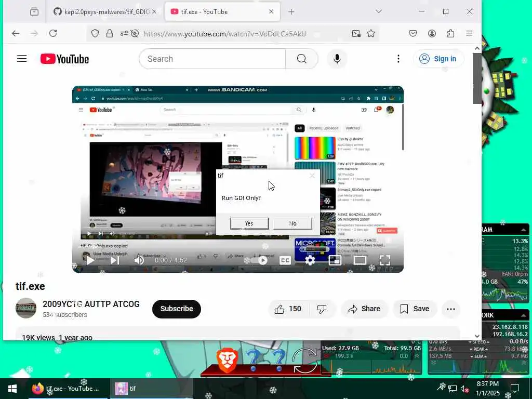Toggle picture-in-picture from address bar

[x=356, y=33]
